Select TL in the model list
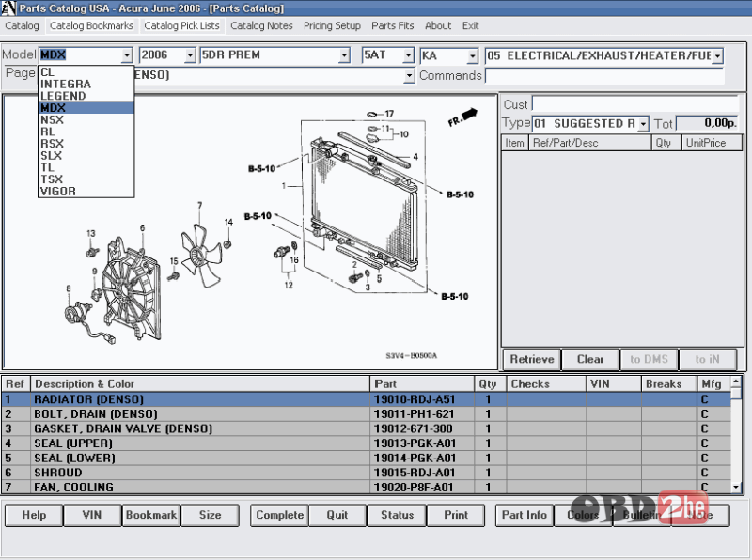The width and height of the screenshot is (752, 560). [x=86, y=167]
